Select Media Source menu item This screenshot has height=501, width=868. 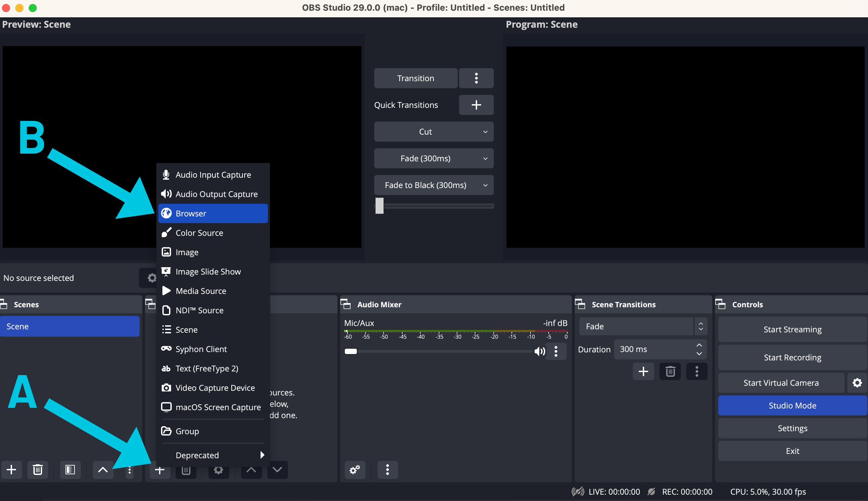[x=213, y=291]
